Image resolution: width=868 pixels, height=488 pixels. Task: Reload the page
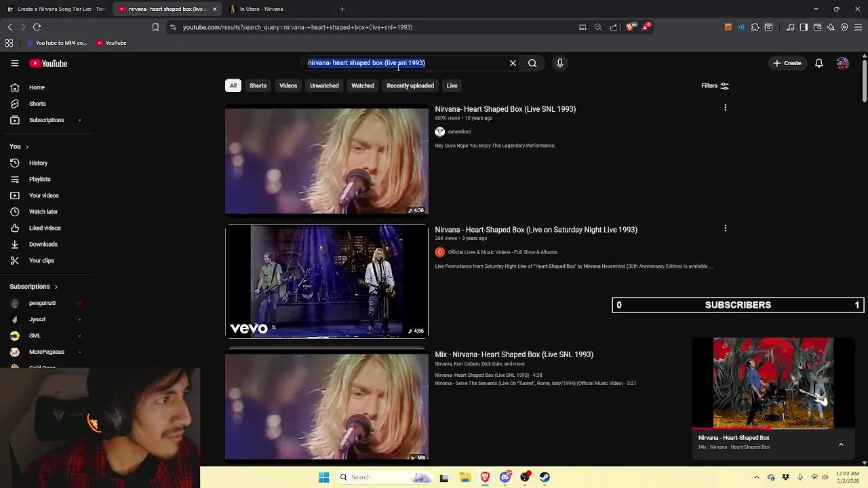click(37, 27)
